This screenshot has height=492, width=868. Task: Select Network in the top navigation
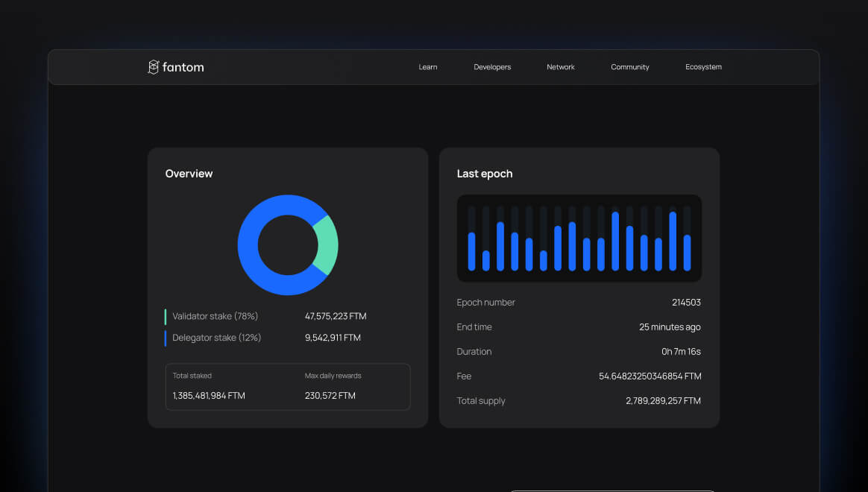(x=561, y=67)
